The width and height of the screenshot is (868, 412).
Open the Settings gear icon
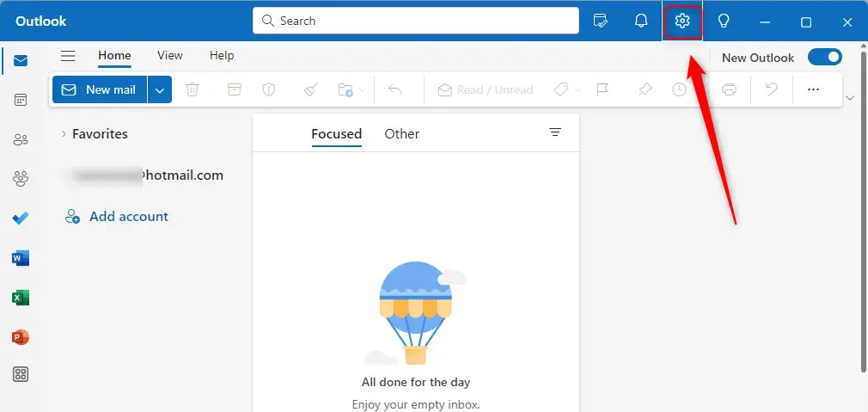pos(682,21)
